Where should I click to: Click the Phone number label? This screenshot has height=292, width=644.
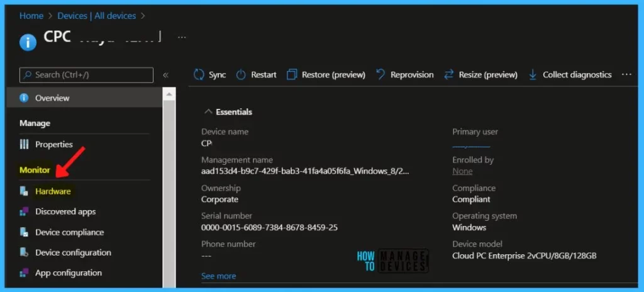pos(228,244)
